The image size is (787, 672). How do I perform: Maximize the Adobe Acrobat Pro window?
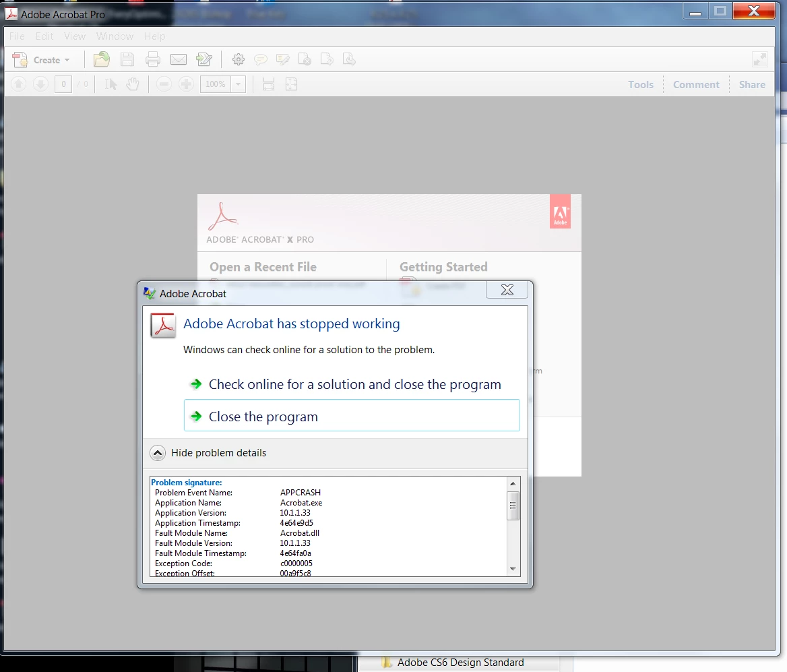[x=720, y=12]
